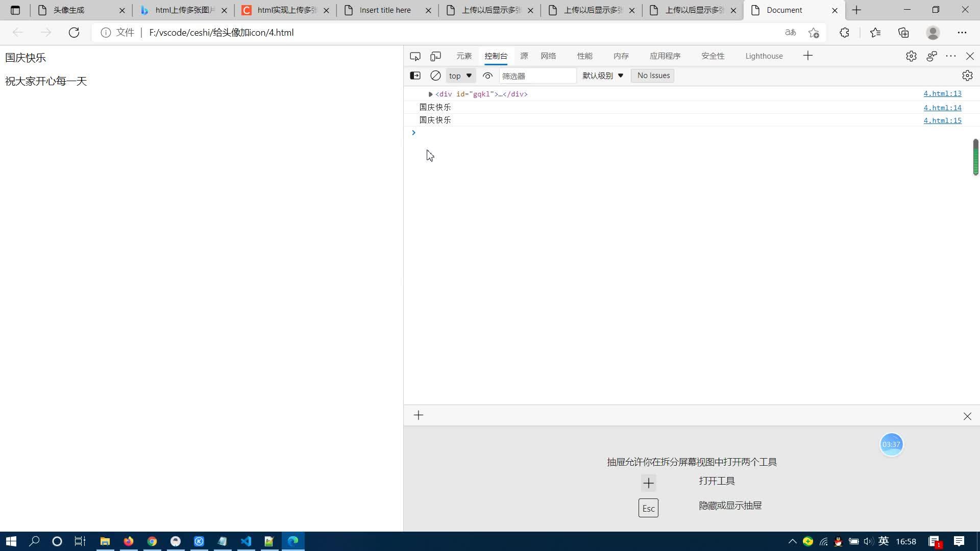
Task: Open DevTools settings gear
Action: point(912,56)
